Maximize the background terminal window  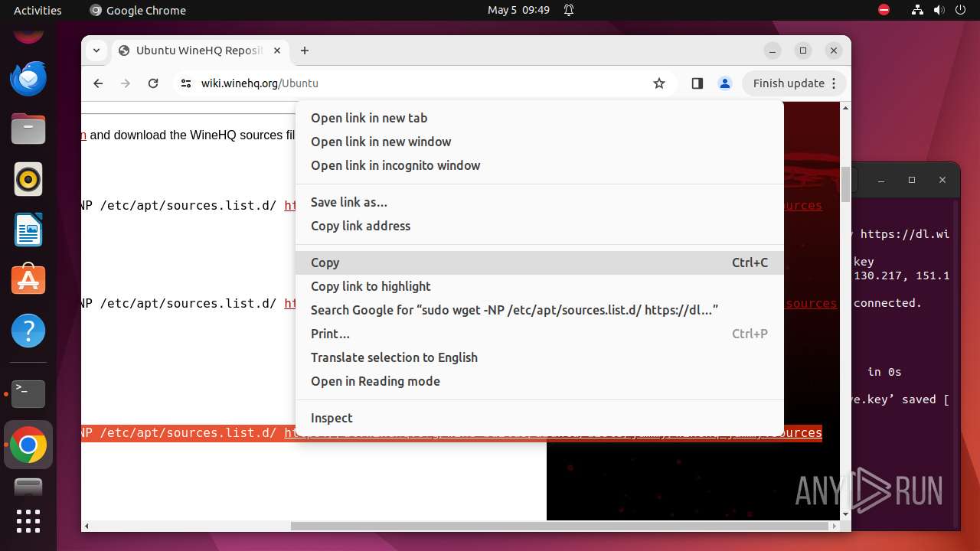point(911,180)
